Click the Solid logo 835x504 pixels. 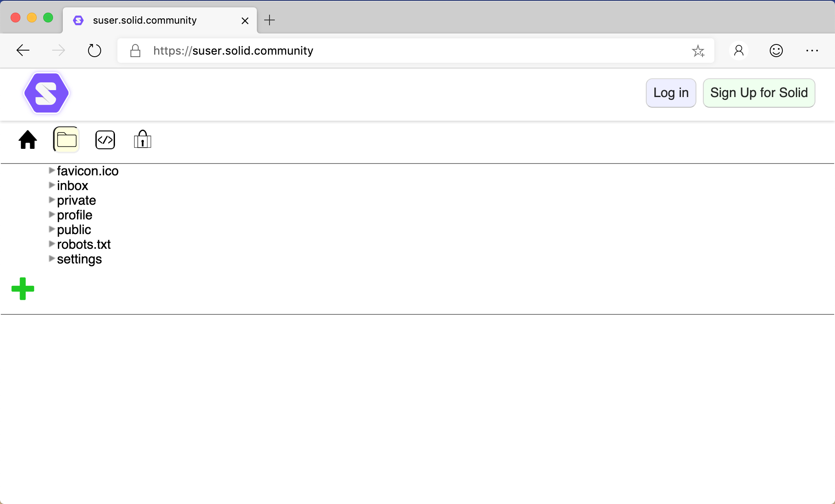pos(46,93)
